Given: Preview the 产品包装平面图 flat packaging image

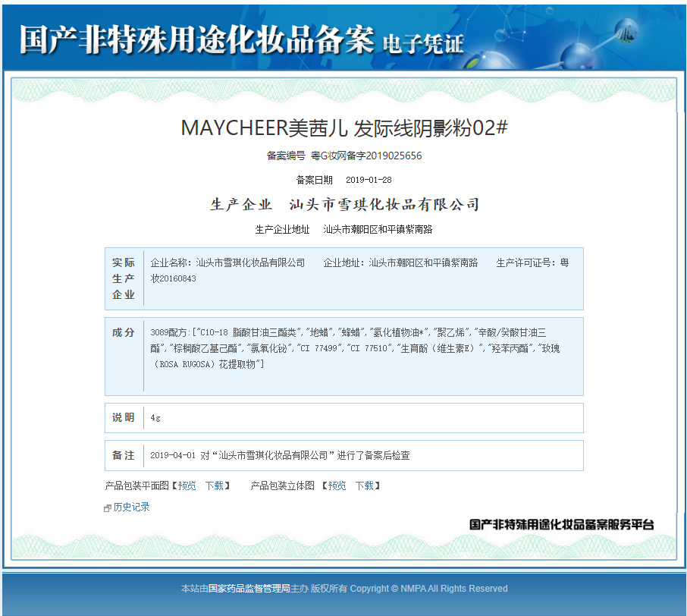Looking at the screenshot, I should pyautogui.click(x=187, y=486).
